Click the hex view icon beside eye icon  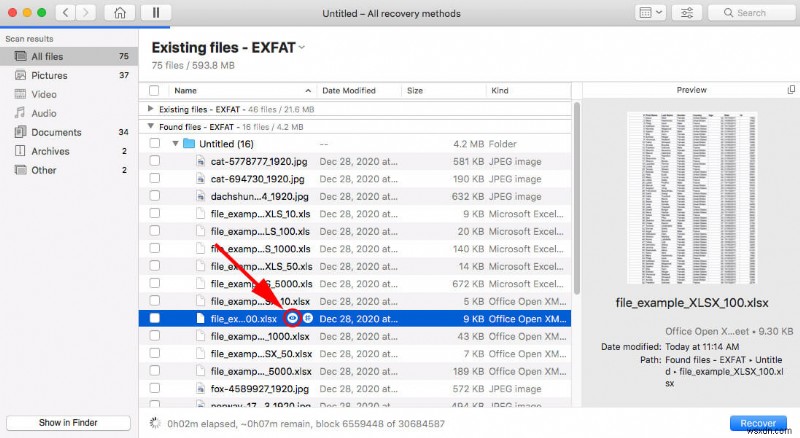(308, 318)
